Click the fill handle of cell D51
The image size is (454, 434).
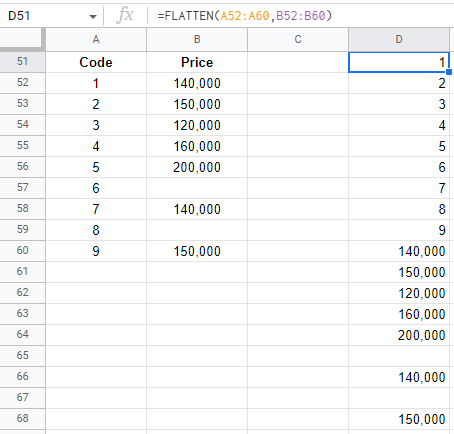[x=449, y=72]
